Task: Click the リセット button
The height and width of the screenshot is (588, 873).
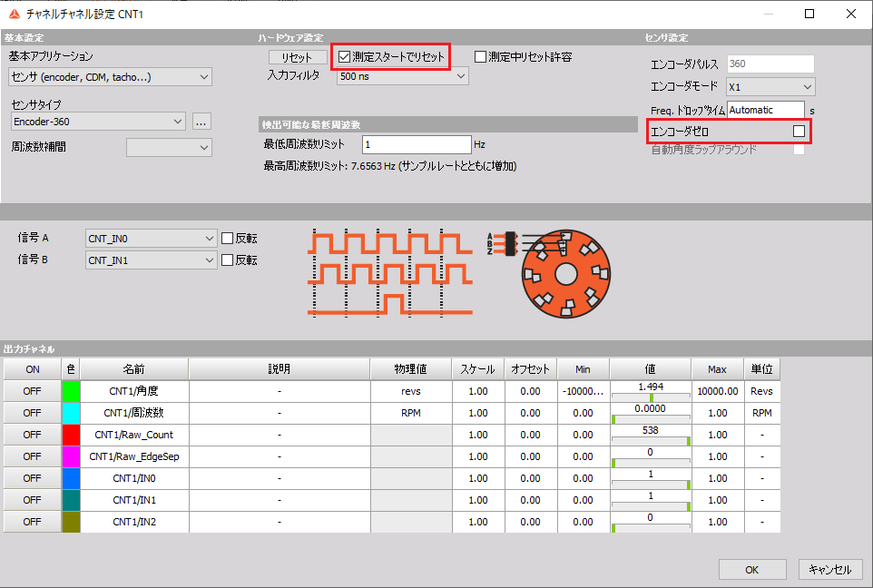Action: pos(298,57)
